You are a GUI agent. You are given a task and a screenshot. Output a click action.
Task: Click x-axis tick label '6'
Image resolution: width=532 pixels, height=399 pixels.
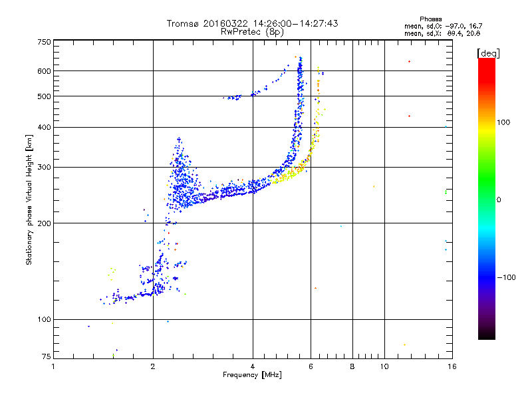[x=311, y=366]
